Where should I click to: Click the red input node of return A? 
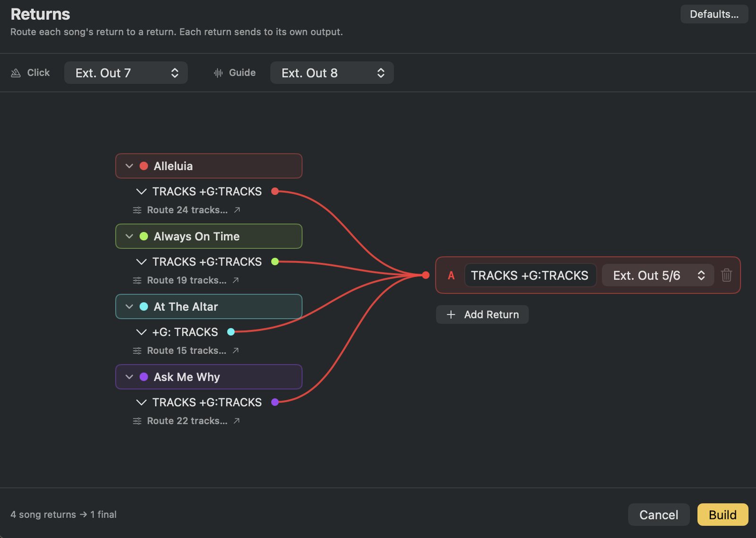coord(426,275)
